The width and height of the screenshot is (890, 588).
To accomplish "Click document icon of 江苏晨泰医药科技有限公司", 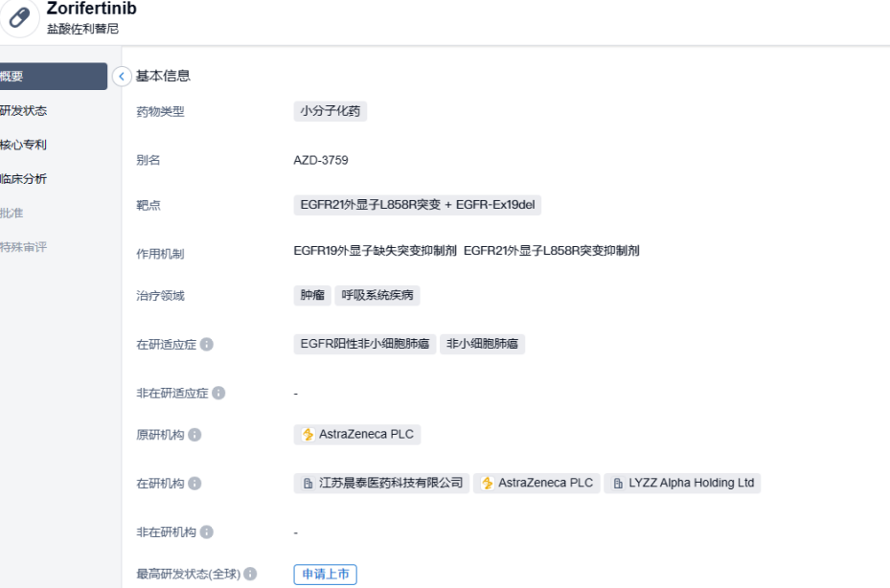I will click(x=308, y=484).
